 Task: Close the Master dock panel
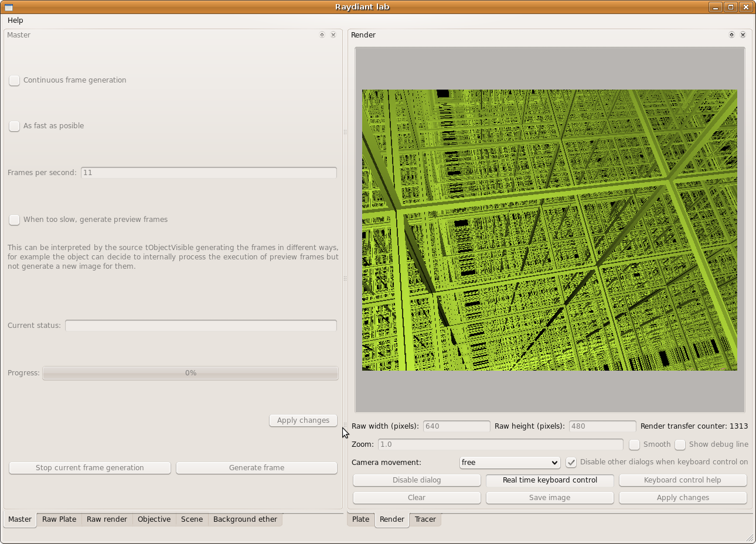point(333,35)
